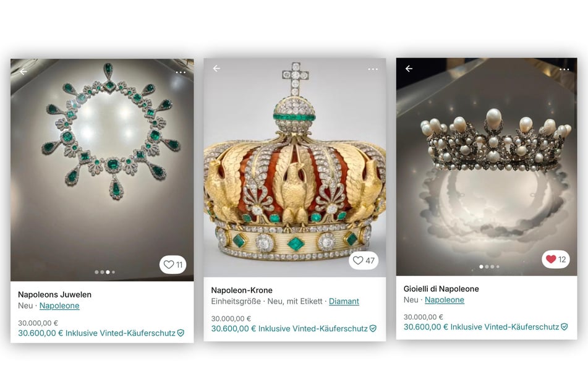Image resolution: width=588 pixels, height=392 pixels.
Task: Tap buyer protection shield icon under Gioielli di Napoleone
Action: (x=565, y=326)
